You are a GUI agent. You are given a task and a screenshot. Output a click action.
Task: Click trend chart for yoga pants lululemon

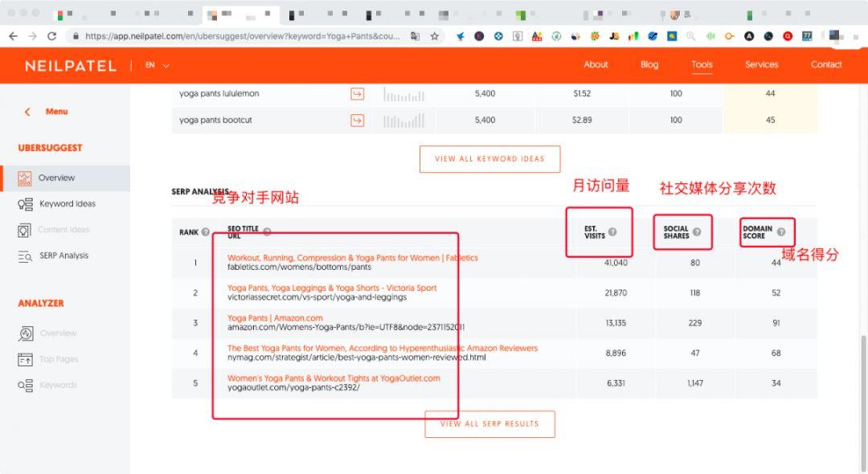coord(404,95)
